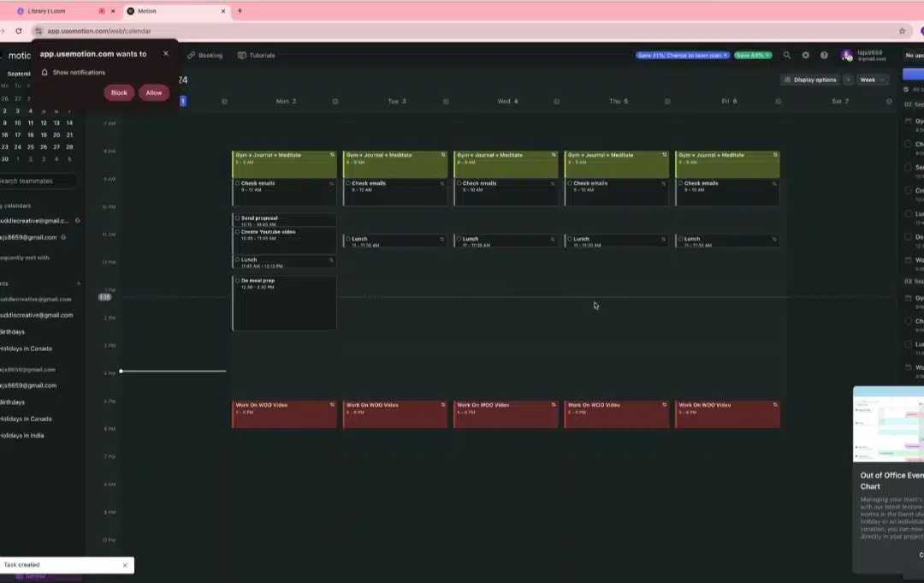Open settings via the gear icon
The image size is (924, 583).
point(806,55)
